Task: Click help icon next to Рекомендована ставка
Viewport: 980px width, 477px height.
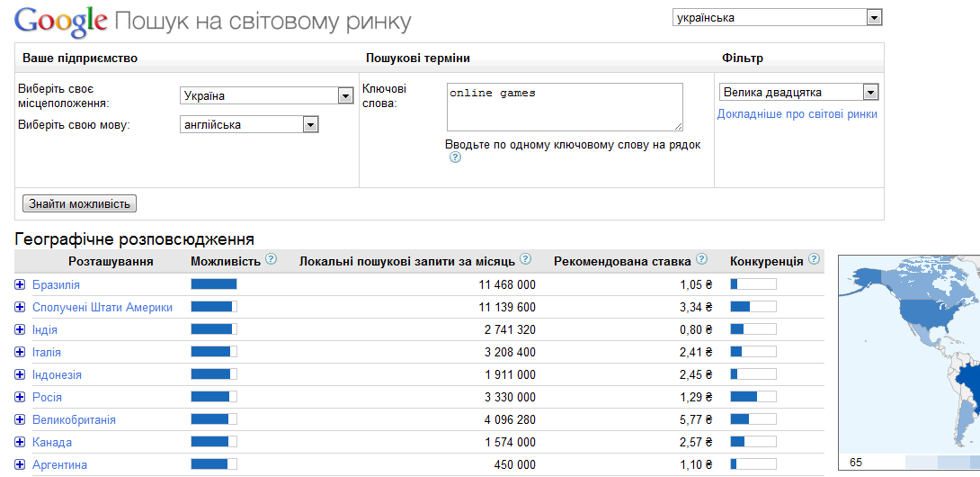Action: coord(701,260)
